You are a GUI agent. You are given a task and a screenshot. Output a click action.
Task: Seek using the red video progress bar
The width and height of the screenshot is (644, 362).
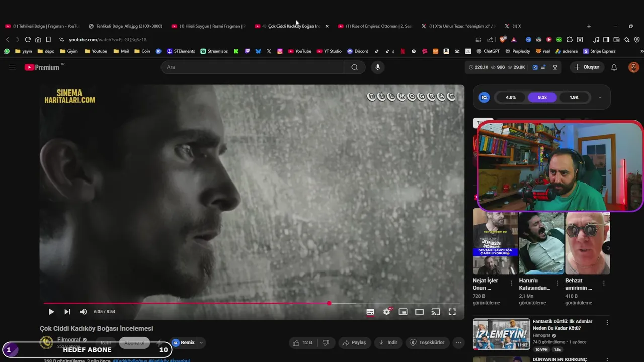(x=186, y=303)
